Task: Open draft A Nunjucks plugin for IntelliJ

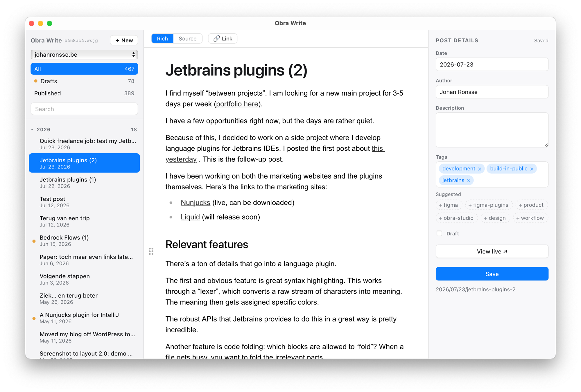Action: [84, 318]
